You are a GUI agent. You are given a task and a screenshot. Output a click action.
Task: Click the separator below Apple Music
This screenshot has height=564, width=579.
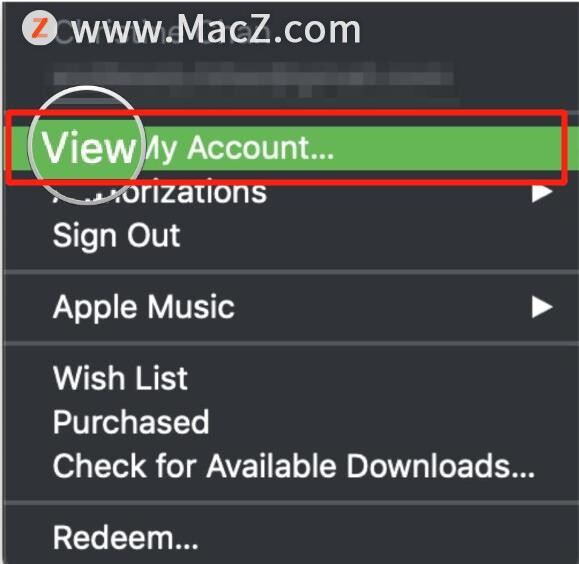(x=291, y=344)
